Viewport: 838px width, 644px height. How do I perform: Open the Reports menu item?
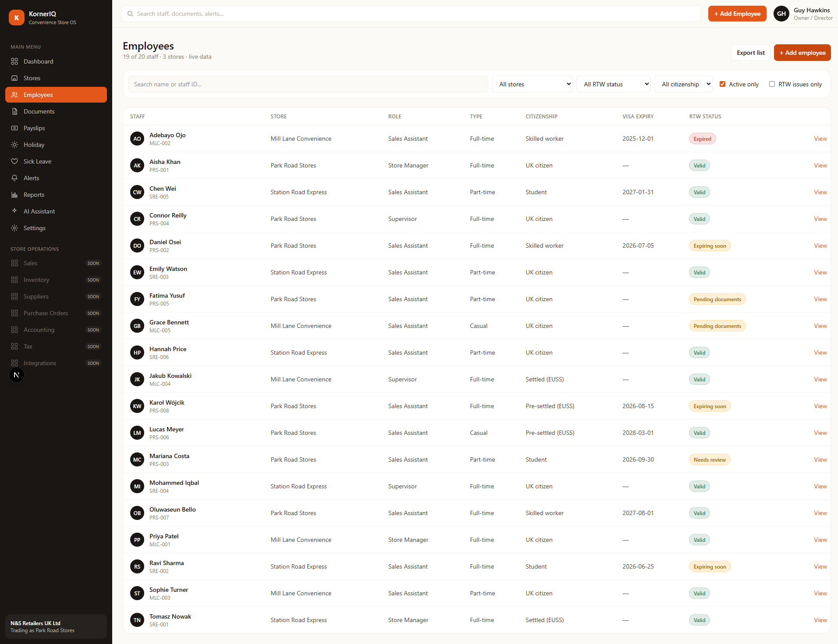click(56, 195)
